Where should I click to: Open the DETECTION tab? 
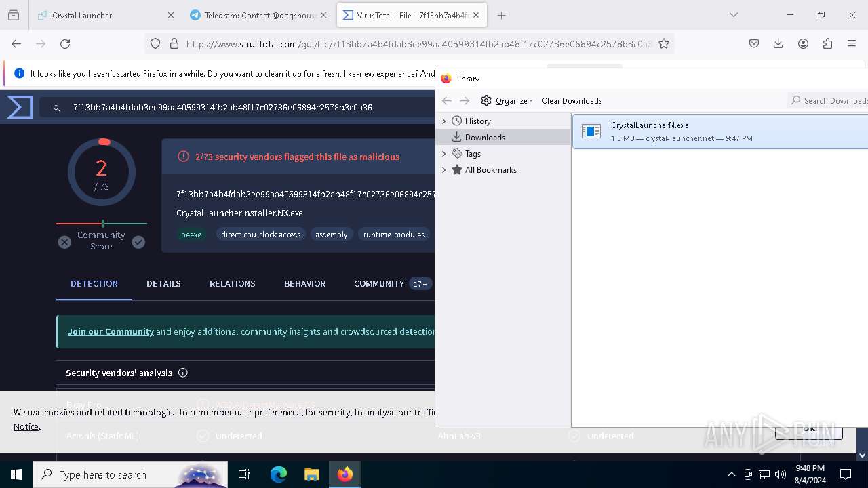click(94, 283)
